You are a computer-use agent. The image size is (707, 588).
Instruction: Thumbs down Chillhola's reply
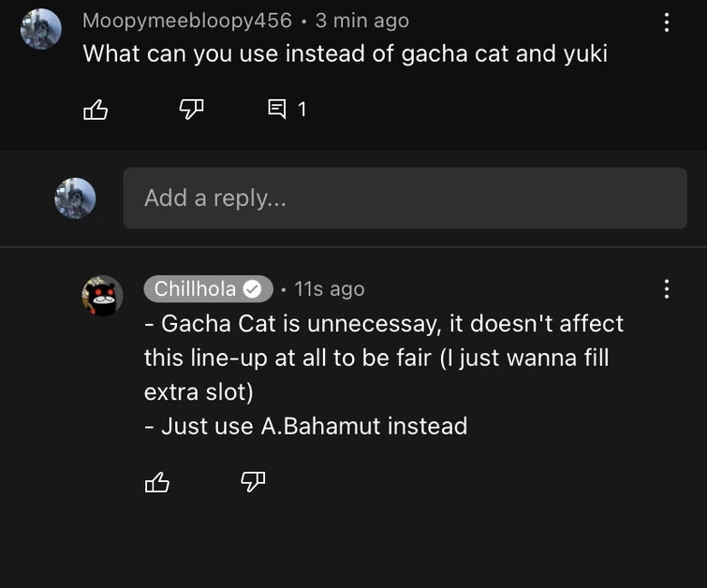click(x=253, y=482)
